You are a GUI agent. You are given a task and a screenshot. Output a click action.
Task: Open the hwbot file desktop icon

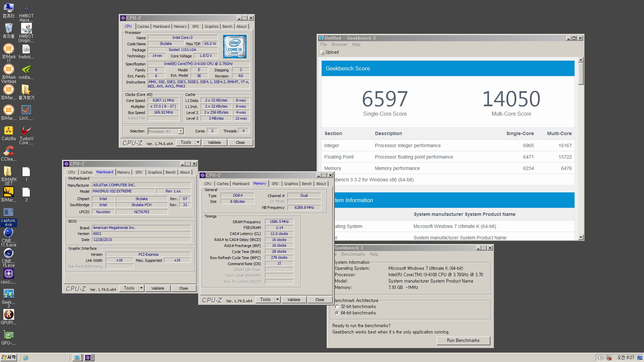[x=26, y=51]
